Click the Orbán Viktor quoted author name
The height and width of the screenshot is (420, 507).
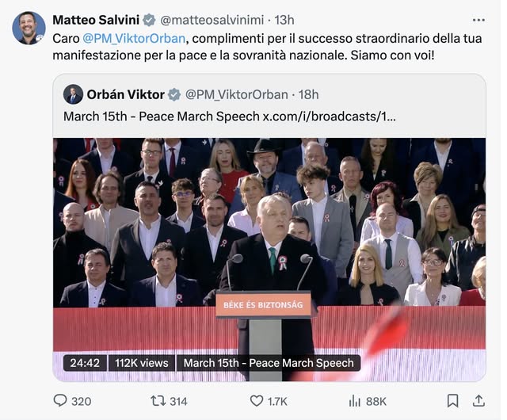click(125, 95)
